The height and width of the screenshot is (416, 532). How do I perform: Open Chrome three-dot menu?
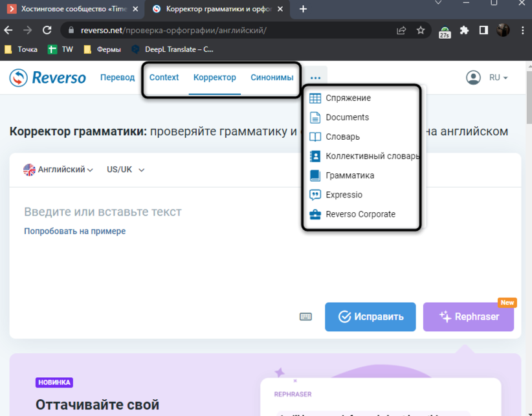coord(522,30)
